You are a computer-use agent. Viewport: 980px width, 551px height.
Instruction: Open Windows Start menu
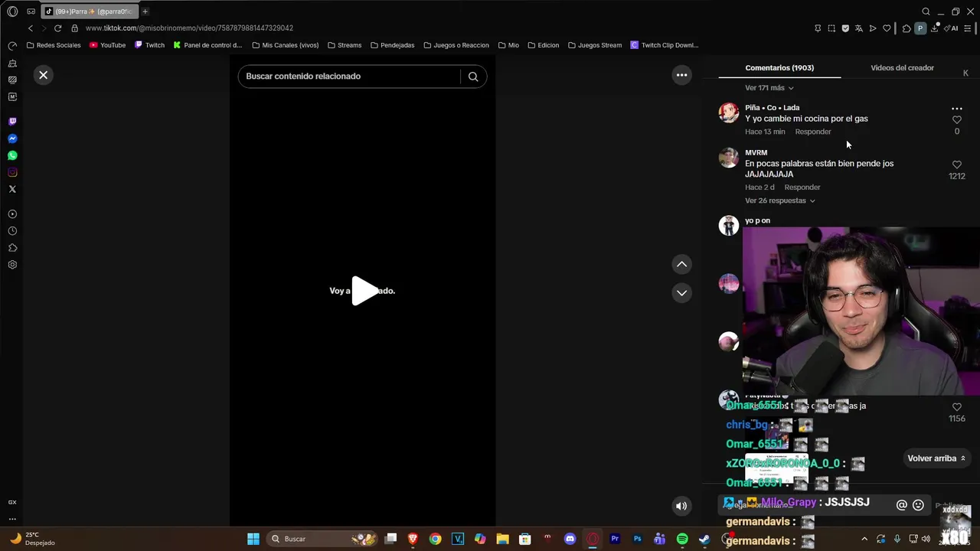[x=253, y=539]
